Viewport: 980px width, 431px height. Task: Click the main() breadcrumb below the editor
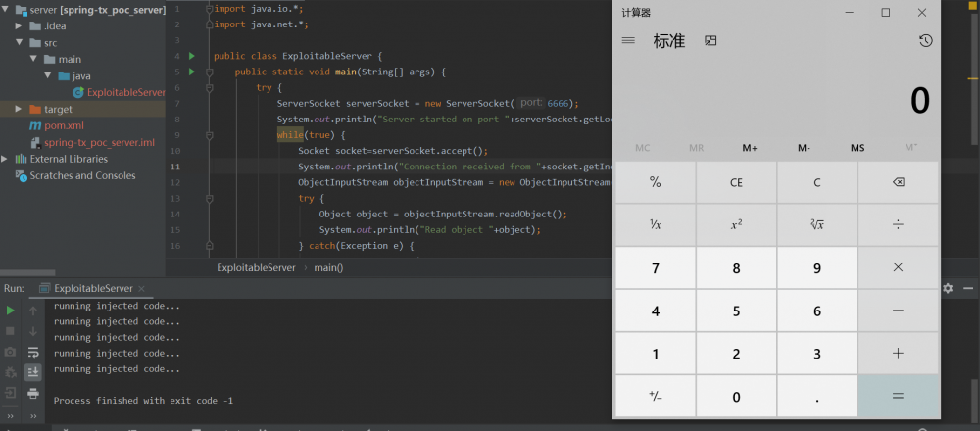[x=328, y=267]
